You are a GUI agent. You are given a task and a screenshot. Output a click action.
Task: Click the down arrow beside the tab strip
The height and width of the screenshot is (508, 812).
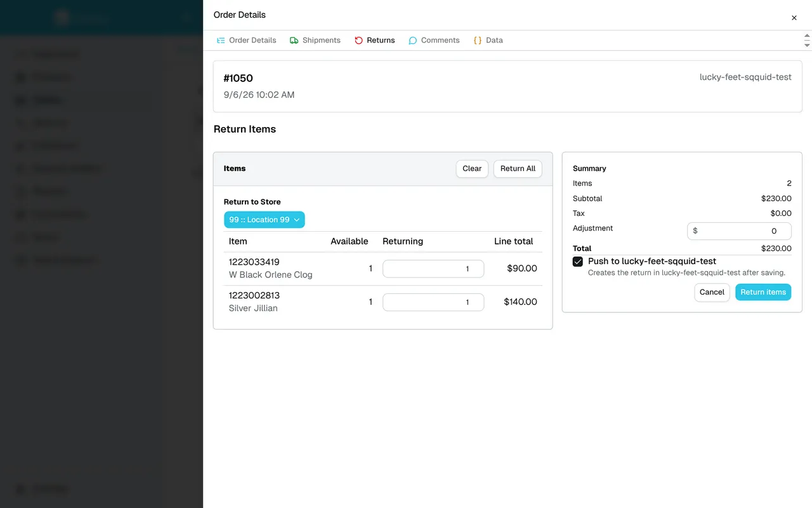(x=807, y=45)
